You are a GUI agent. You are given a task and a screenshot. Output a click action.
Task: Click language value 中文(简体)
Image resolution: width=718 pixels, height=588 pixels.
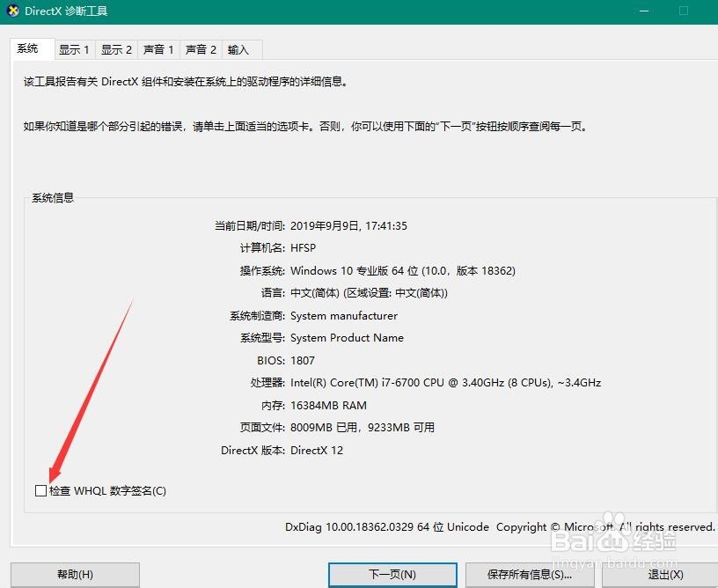(x=369, y=293)
